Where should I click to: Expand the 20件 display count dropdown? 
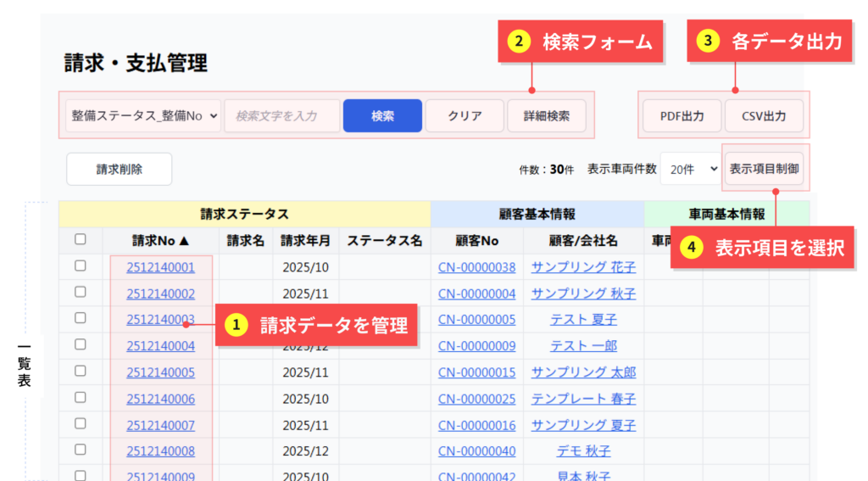[x=690, y=170]
